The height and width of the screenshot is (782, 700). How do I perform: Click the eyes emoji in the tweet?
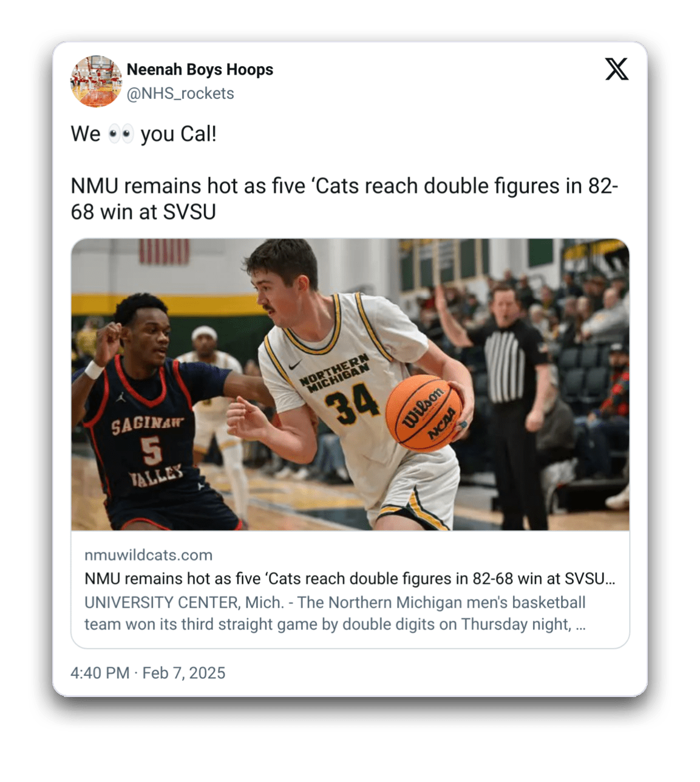coord(120,134)
